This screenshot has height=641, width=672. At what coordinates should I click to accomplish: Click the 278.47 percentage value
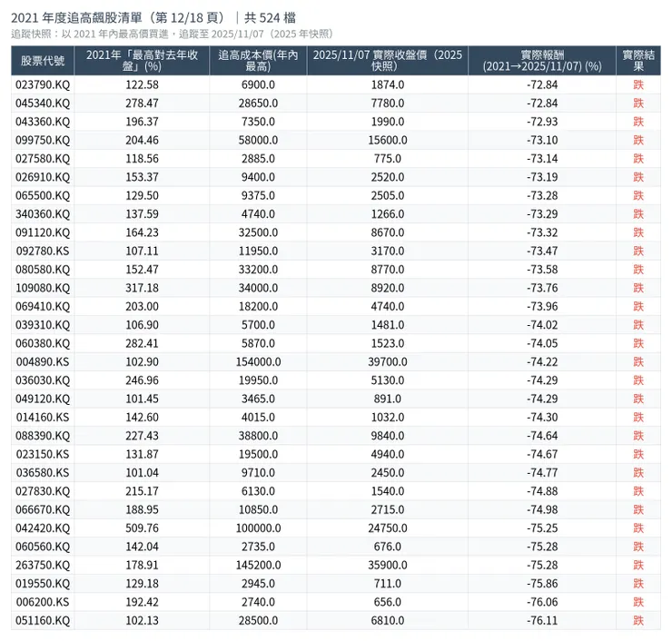click(x=142, y=104)
